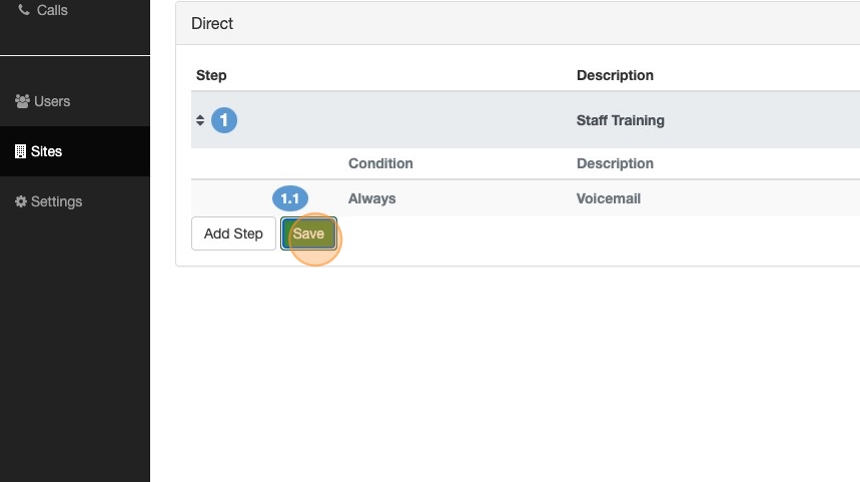Click the Direct panel header
The height and width of the screenshot is (482, 860).
tap(212, 23)
